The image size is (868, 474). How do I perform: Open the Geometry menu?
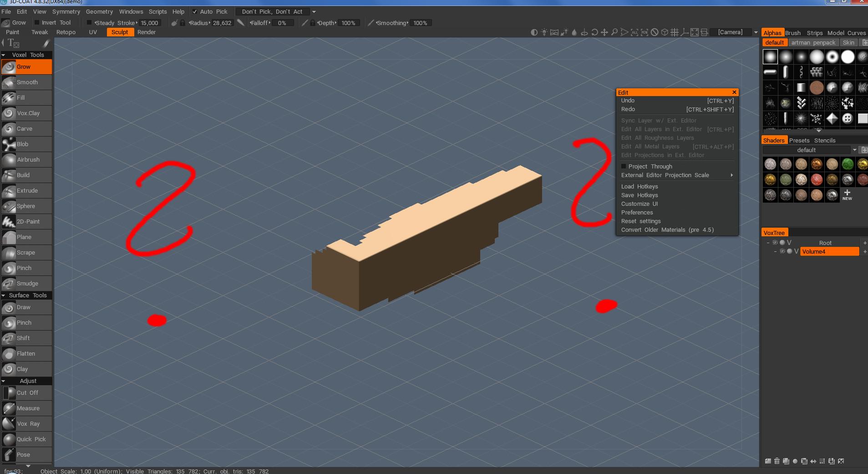coord(99,11)
